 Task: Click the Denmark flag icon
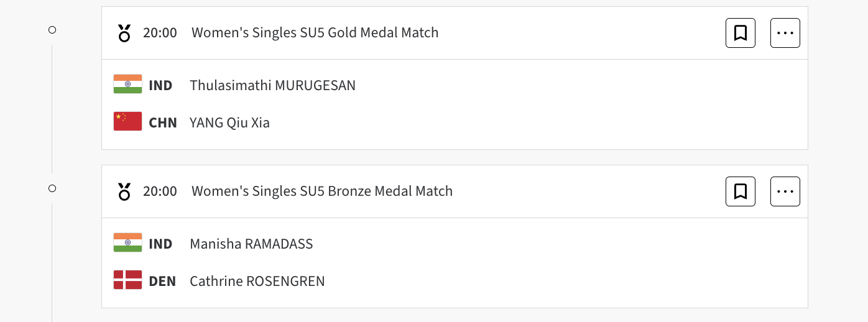[127, 280]
